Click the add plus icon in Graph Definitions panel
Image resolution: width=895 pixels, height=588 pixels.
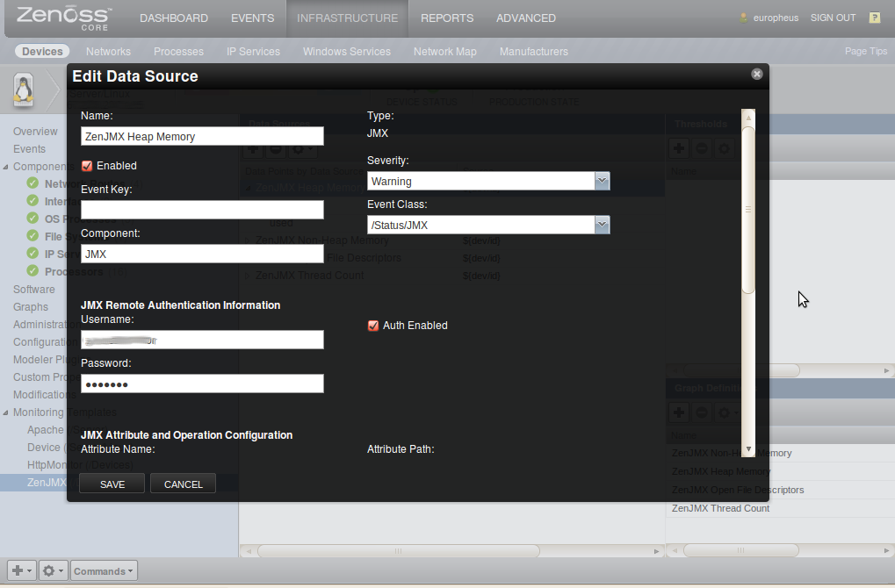pos(679,412)
